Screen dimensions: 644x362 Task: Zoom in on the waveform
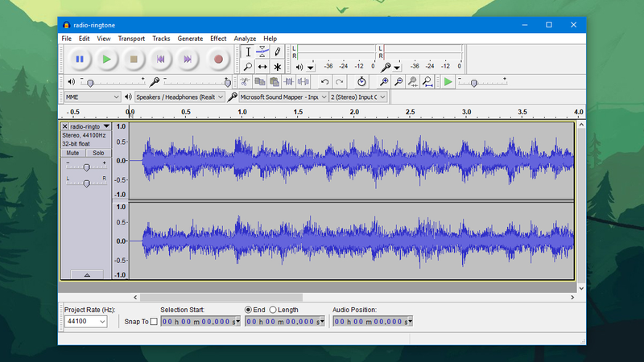(384, 82)
